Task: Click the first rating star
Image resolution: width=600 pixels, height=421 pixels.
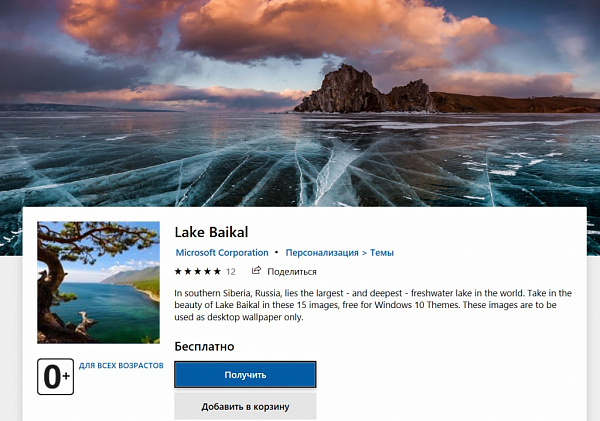Action: click(x=178, y=271)
